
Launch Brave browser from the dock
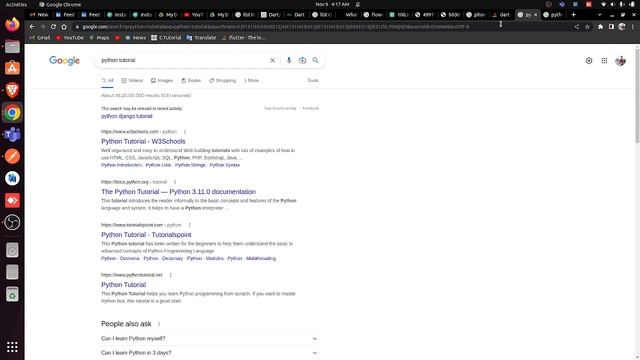coord(12,90)
